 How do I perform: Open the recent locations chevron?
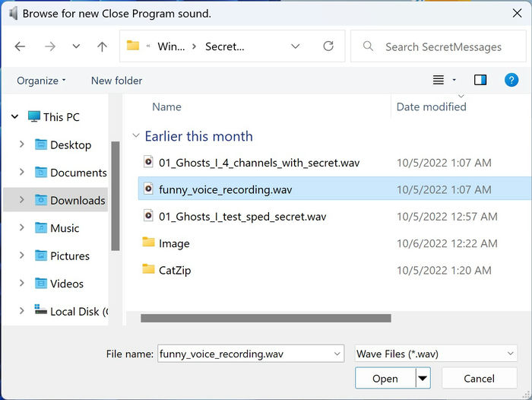[x=76, y=46]
